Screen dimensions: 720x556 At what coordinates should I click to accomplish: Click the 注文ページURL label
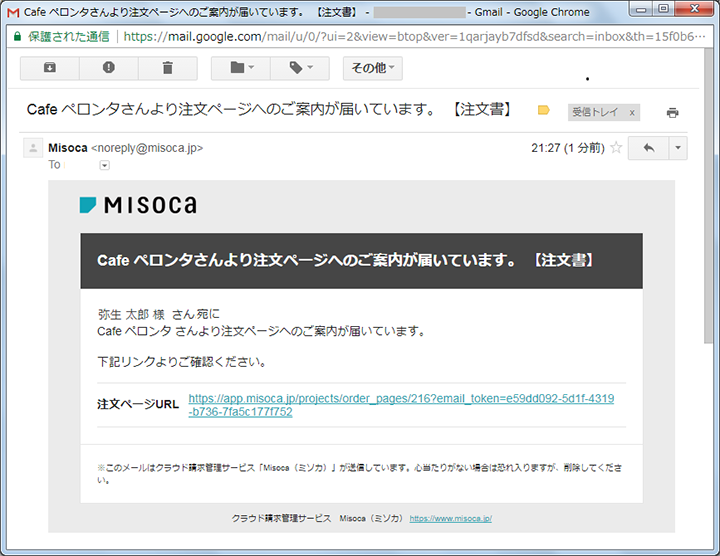pos(138,404)
